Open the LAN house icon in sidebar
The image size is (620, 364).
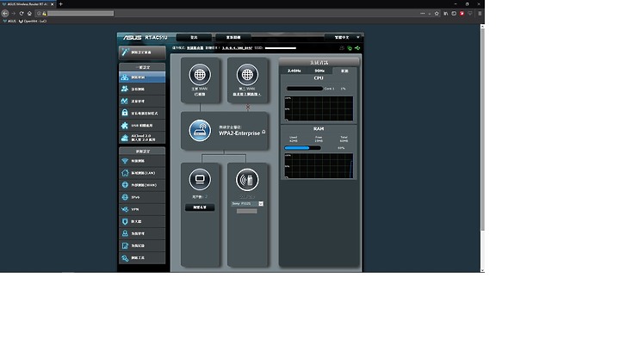(125, 173)
